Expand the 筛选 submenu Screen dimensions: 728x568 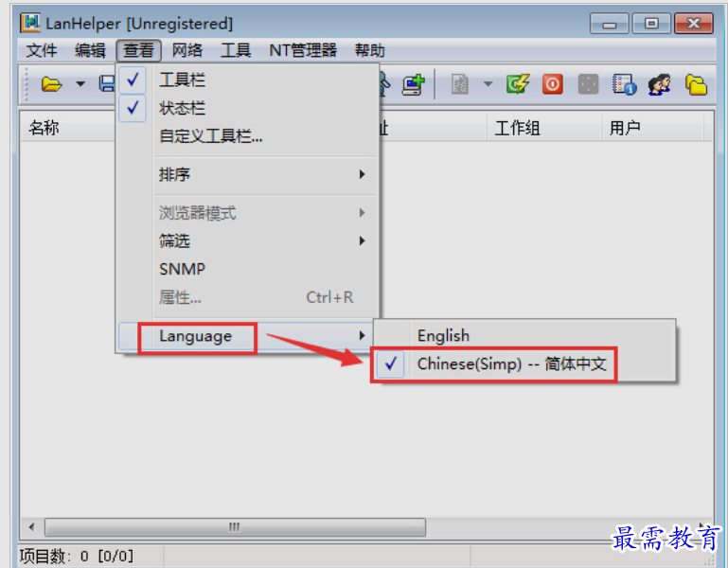point(247,240)
